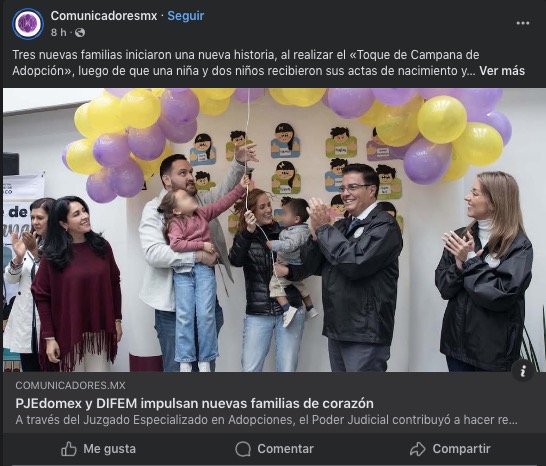Open the Comunicadoresmx profile picture

[x=28, y=24]
